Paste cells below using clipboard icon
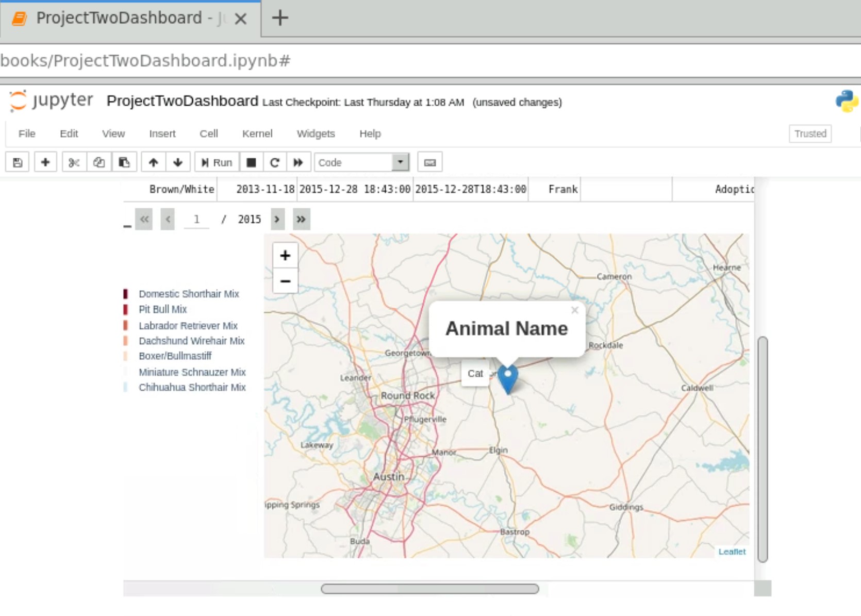Screen dimensions: 861x616 (x=124, y=162)
